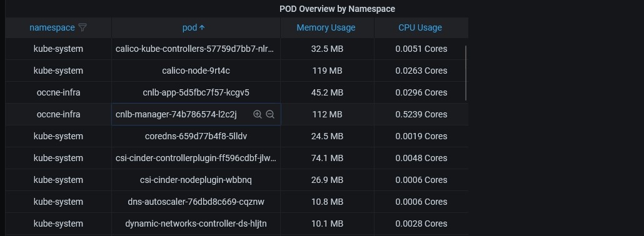Click the 0.0019 Cores CPU value

[x=421, y=136]
